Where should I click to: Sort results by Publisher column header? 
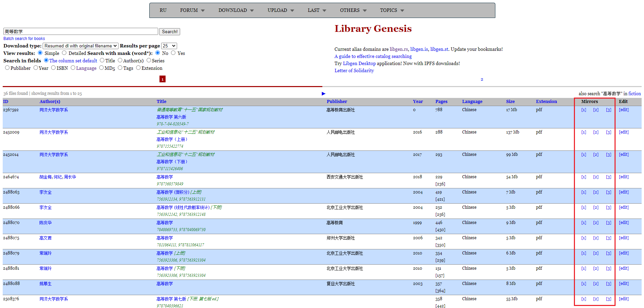(x=337, y=101)
